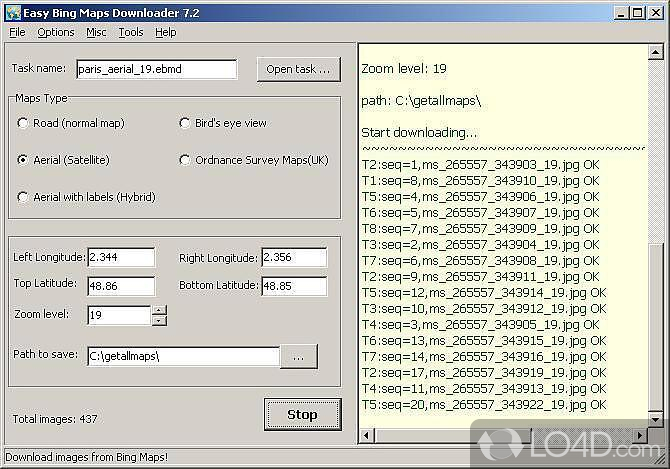Screen dimensions: 670x469
Task: Open the File menu
Action: coord(17,32)
